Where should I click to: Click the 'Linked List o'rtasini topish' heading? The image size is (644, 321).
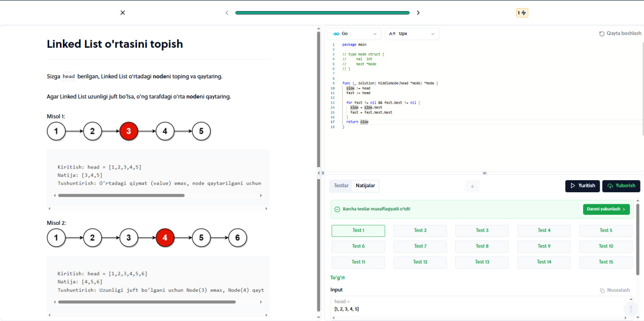[115, 44]
